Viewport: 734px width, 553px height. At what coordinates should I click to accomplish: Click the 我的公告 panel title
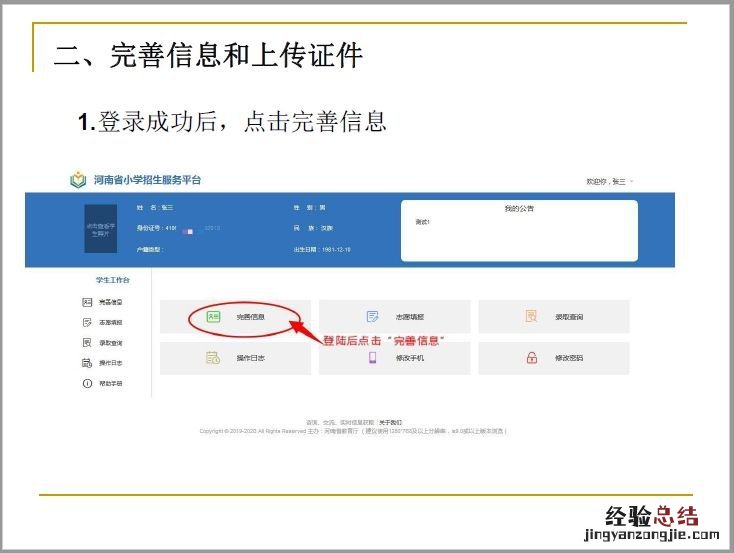pyautogui.click(x=519, y=208)
